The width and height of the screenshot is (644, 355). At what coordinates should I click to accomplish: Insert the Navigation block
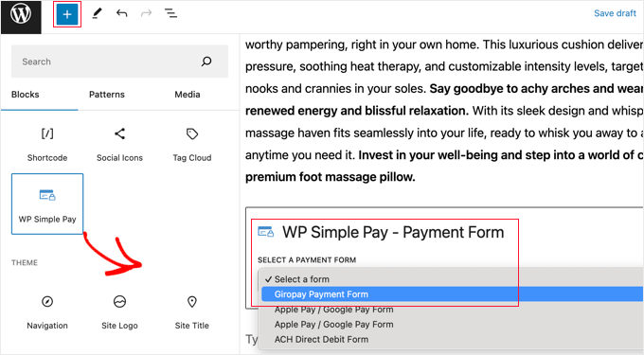[x=47, y=312]
